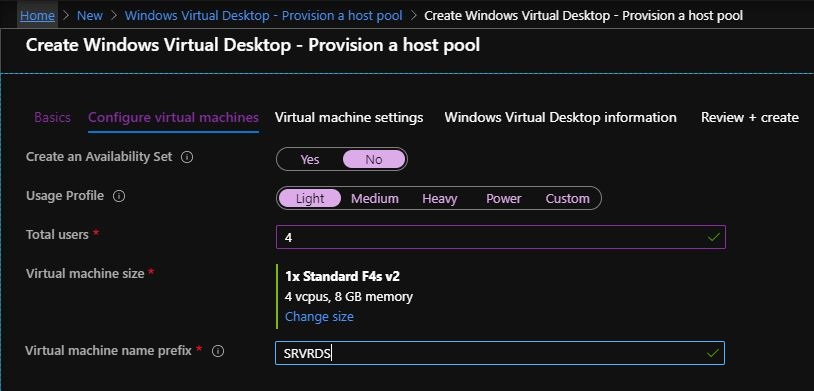Choose the Power usage profile

click(x=504, y=198)
